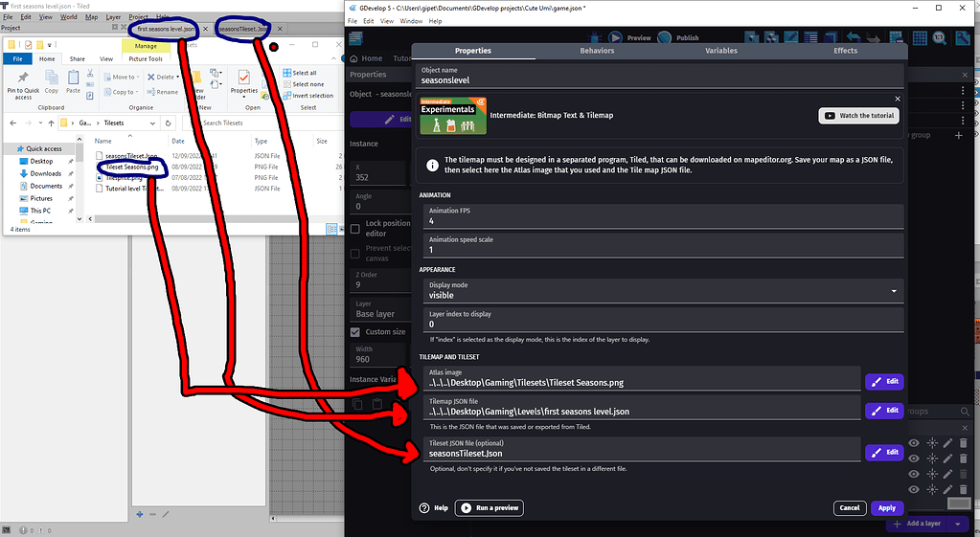Click the Preview play icon in GDevelop toolbar
Image resolution: width=980 pixels, height=537 pixels.
point(615,38)
